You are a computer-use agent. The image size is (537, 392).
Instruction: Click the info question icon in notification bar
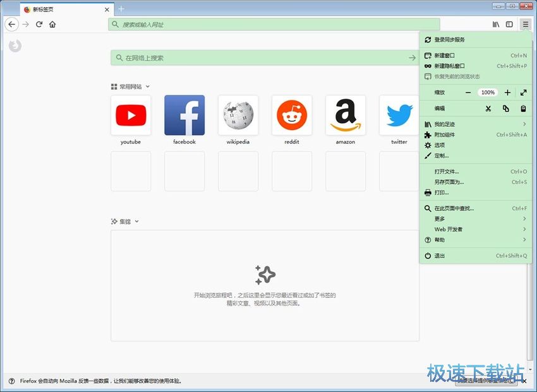point(11,381)
